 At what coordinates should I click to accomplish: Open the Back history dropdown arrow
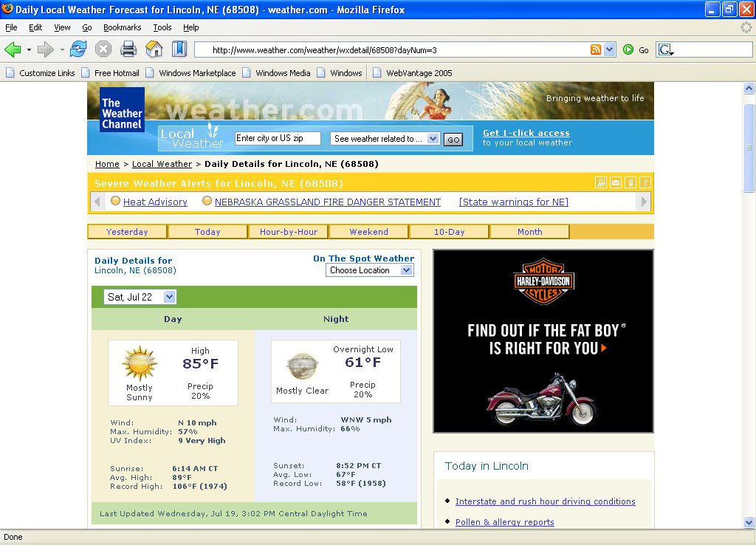coord(29,49)
